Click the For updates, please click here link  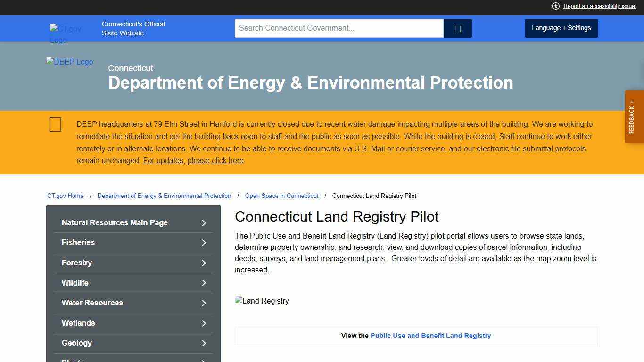193,160
